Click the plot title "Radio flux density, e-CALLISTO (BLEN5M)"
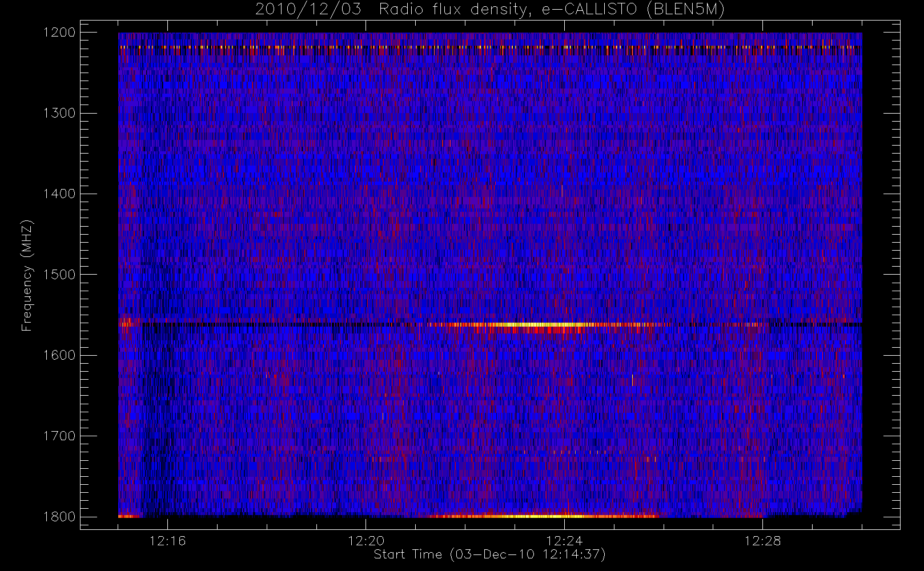The width and height of the screenshot is (924, 571). coord(552,10)
